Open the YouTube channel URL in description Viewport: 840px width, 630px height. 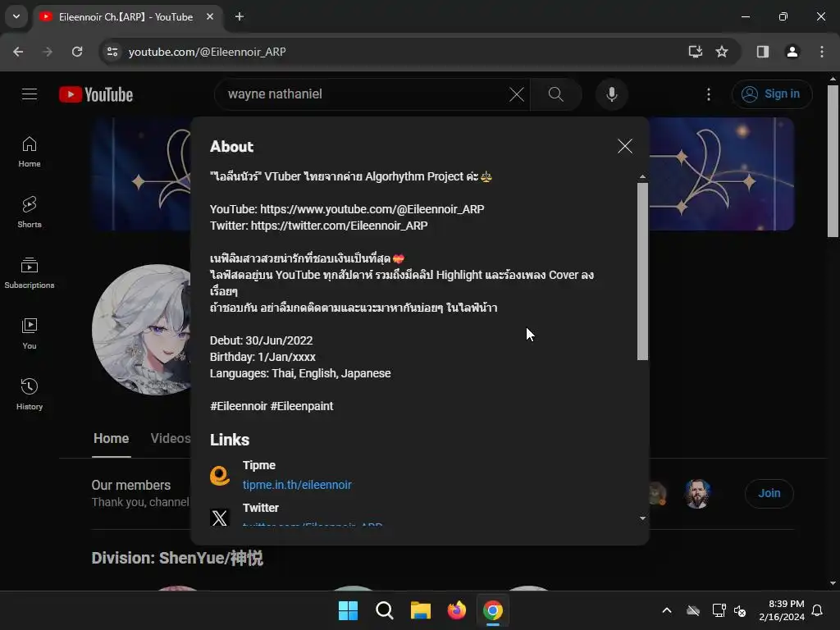pos(372,209)
